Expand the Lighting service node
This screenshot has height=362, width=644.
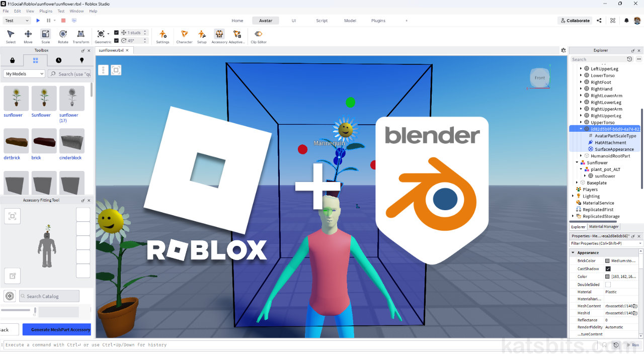[x=573, y=196]
